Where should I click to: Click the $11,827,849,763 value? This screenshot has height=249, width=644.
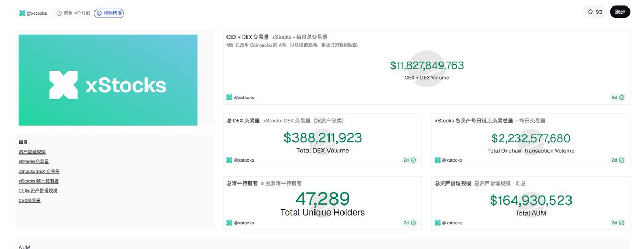(427, 65)
